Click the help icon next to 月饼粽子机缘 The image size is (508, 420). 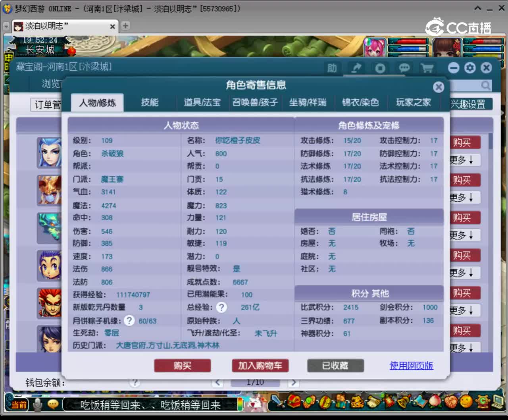(129, 320)
